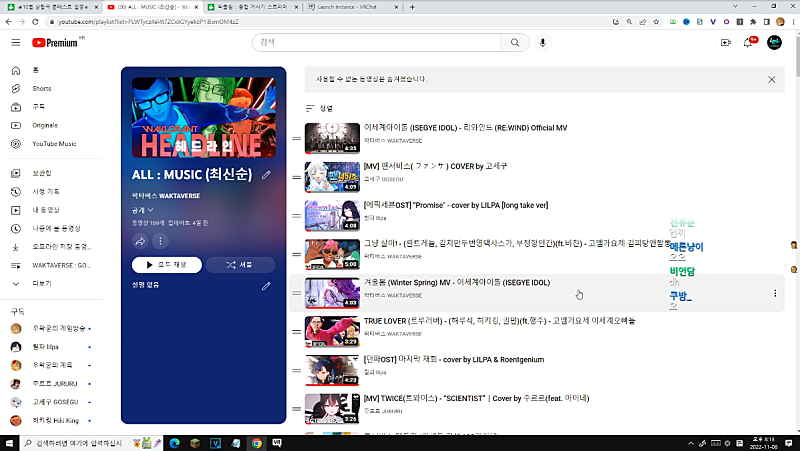Start voice search with microphone icon
800x451 pixels.
pos(543,43)
